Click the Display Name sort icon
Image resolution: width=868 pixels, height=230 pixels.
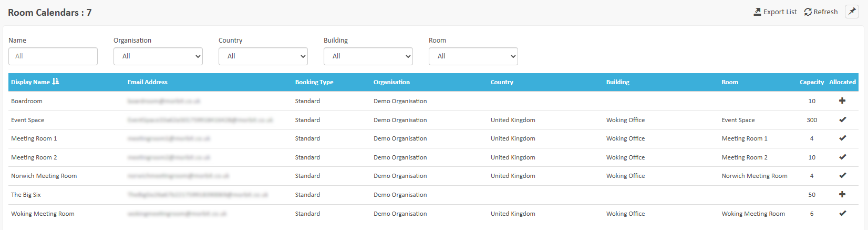click(56, 82)
